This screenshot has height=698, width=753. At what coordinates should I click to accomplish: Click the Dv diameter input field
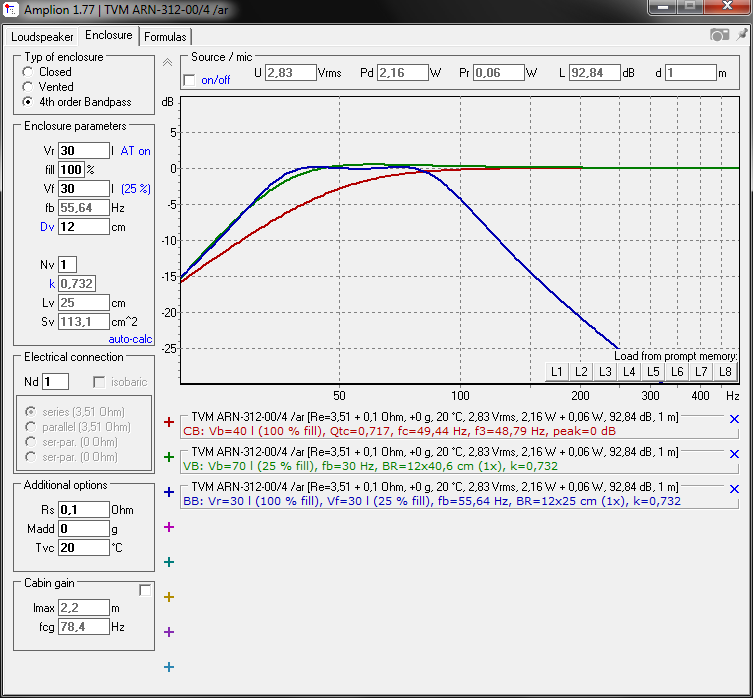click(x=84, y=227)
